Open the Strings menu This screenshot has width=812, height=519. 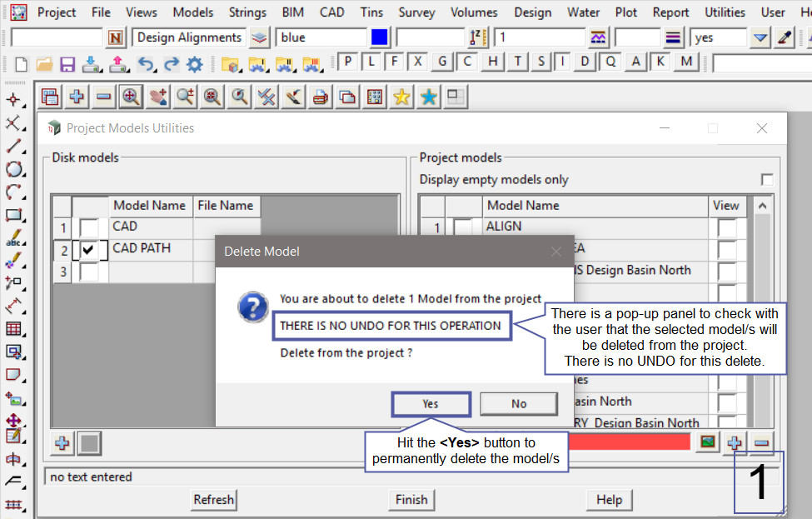coord(247,12)
